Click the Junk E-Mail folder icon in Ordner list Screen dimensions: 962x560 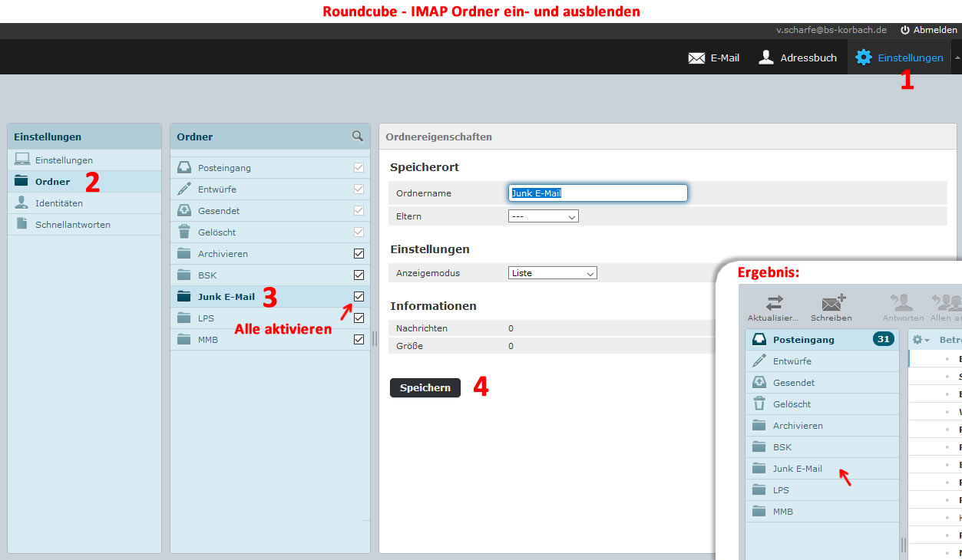coord(184,296)
